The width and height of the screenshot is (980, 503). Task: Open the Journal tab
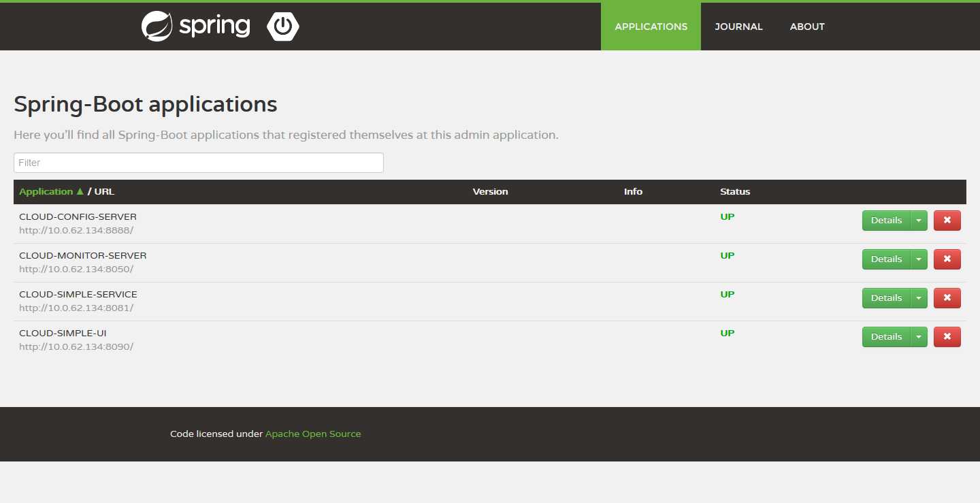pyautogui.click(x=738, y=27)
